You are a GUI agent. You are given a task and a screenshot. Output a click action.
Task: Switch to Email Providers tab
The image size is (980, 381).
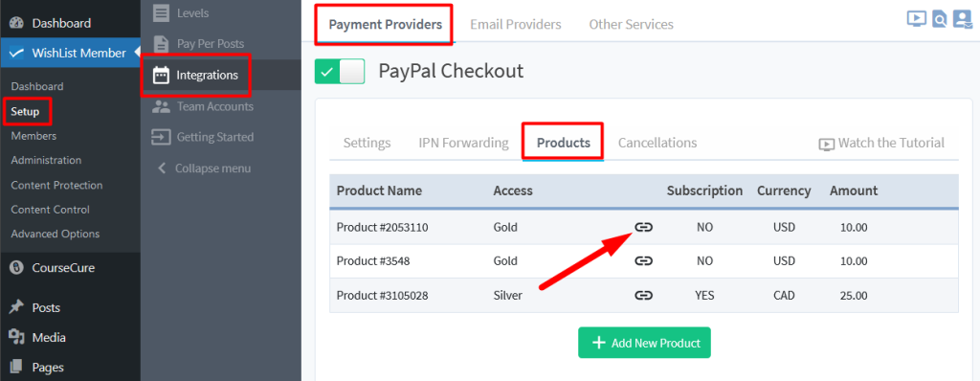[516, 24]
